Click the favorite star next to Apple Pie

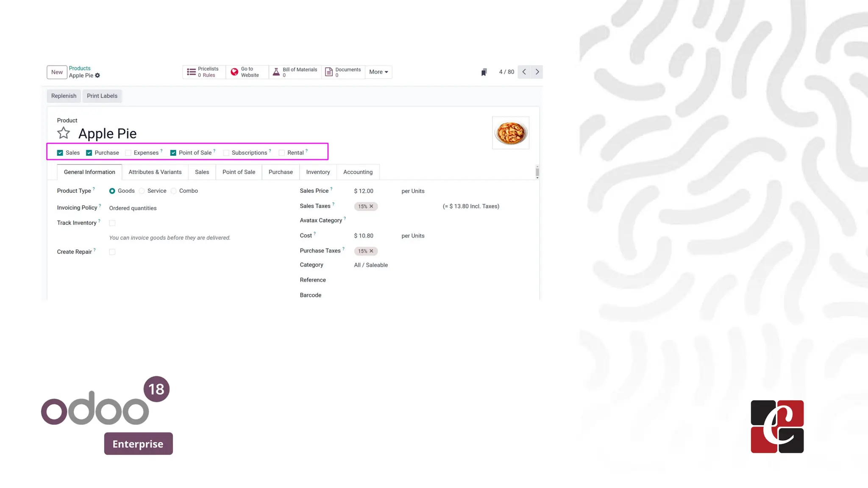(x=64, y=133)
